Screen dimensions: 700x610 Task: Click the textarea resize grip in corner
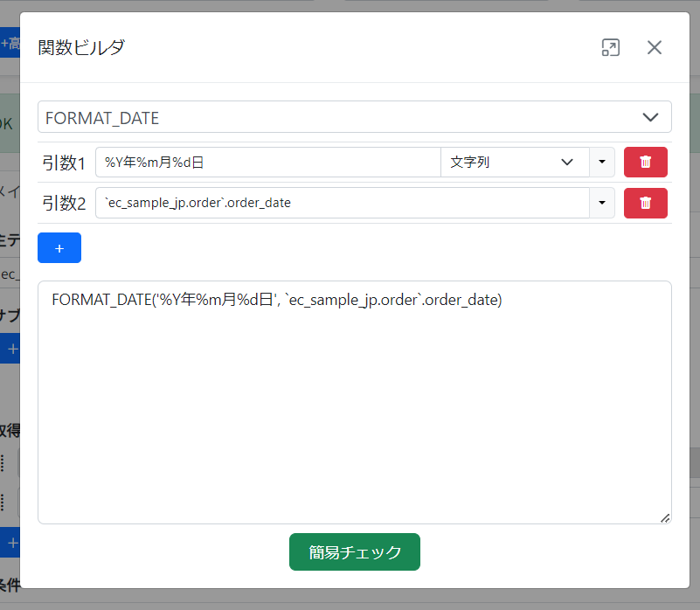[x=665, y=517]
